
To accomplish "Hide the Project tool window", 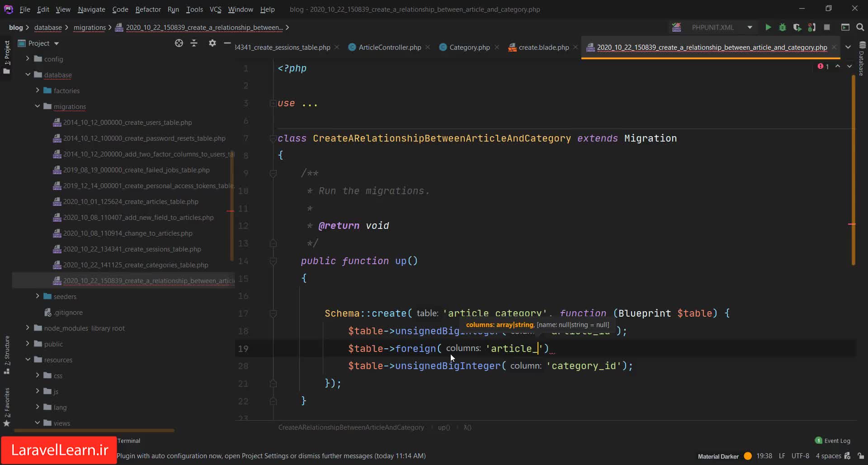I will 227,43.
